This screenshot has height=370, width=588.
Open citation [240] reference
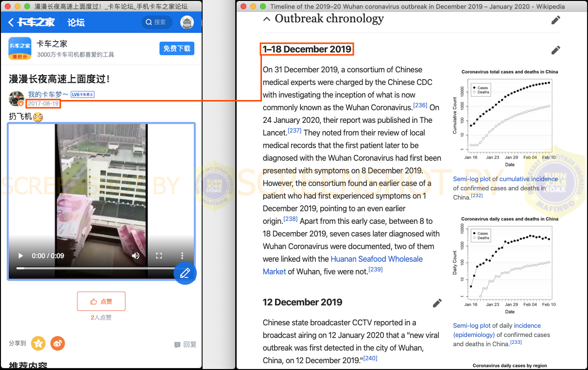tap(370, 358)
